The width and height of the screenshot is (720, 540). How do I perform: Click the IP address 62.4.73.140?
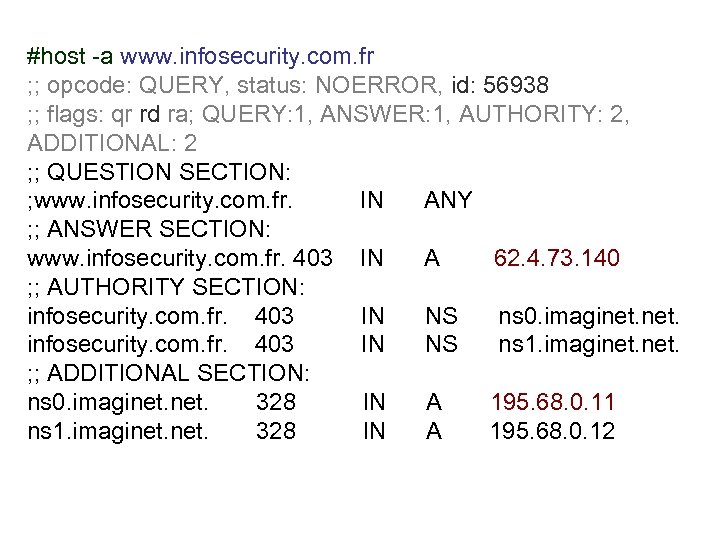coord(557,259)
